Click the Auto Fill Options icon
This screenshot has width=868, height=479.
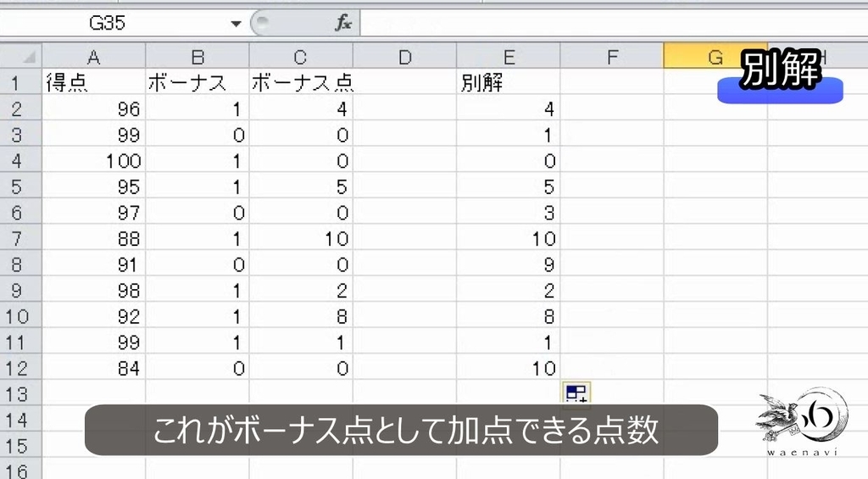tap(576, 393)
